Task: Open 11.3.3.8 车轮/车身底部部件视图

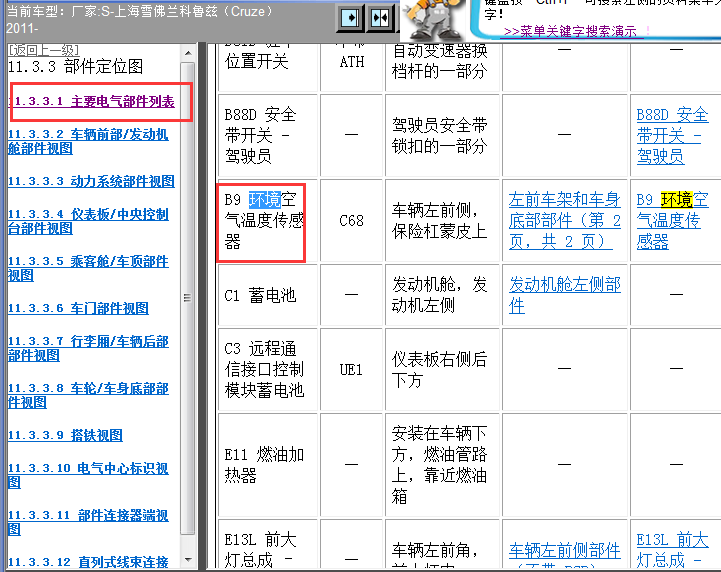Action: click(88, 395)
